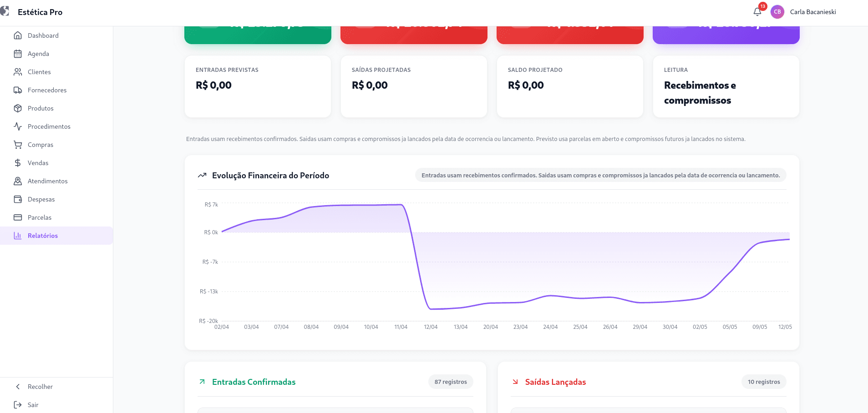Click the Agenda calendar icon
This screenshot has width=868, height=413.
tap(18, 54)
